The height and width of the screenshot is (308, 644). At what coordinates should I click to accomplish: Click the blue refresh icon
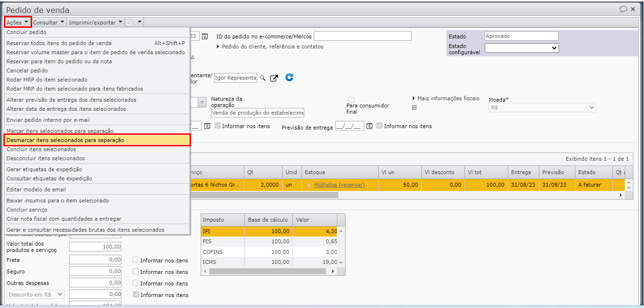point(289,77)
